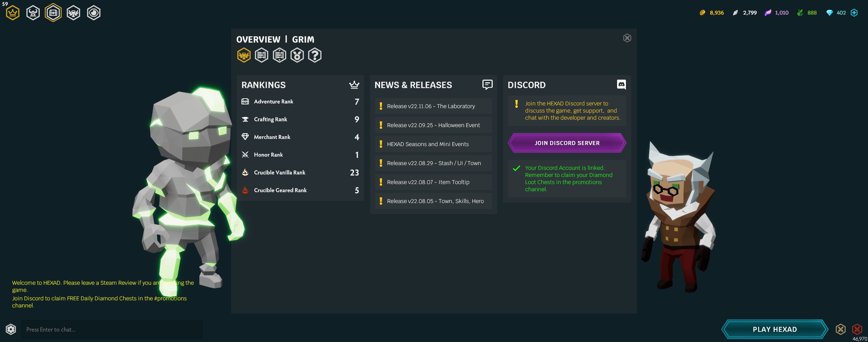The height and width of the screenshot is (342, 868).
Task: Click the crown icon in the top-left bar
Action: [13, 13]
